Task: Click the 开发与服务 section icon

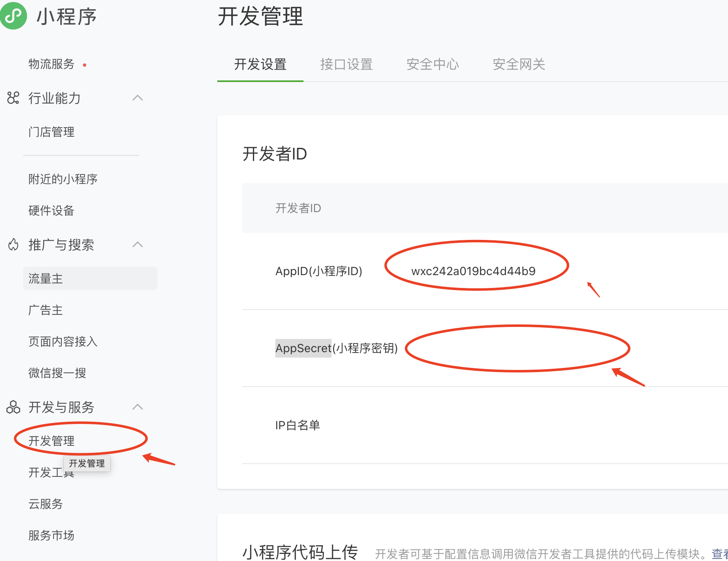Action: click(x=13, y=407)
